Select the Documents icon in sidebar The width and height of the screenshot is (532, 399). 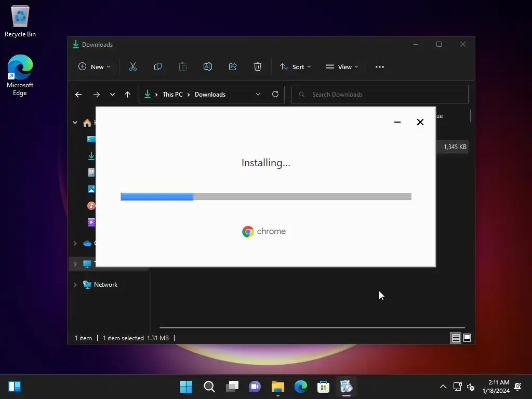click(91, 172)
